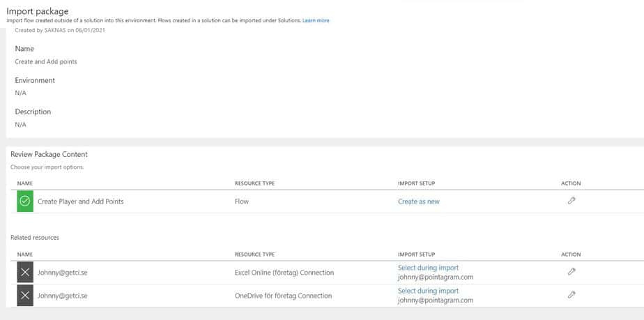Image resolution: width=644 pixels, height=320 pixels.
Task: Click Select during import for Excel Online
Action: click(428, 268)
